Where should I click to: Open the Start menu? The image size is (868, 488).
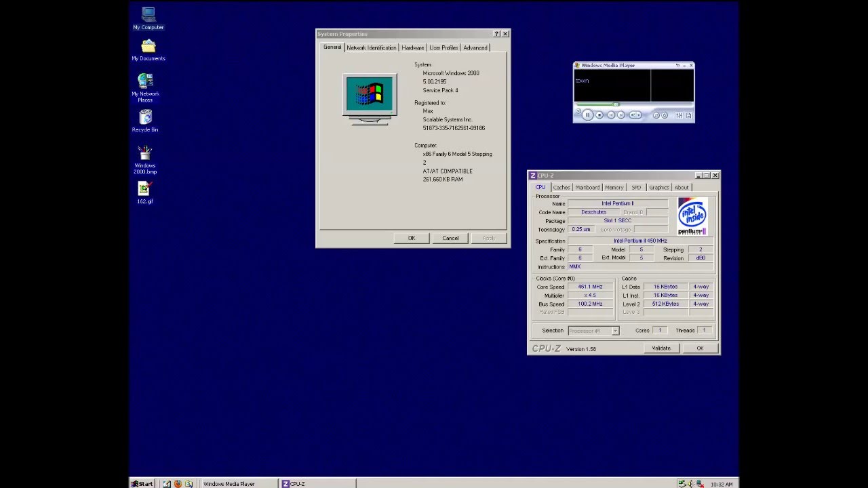point(142,483)
